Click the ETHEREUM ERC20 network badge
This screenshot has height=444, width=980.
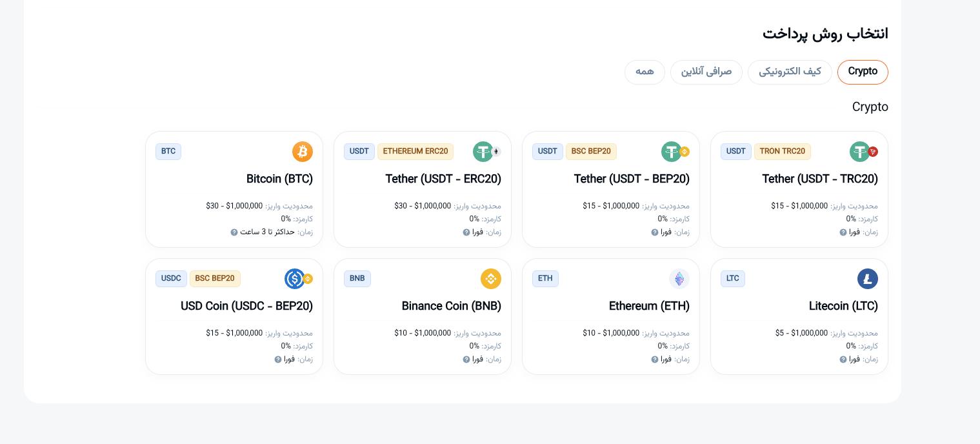tap(415, 152)
